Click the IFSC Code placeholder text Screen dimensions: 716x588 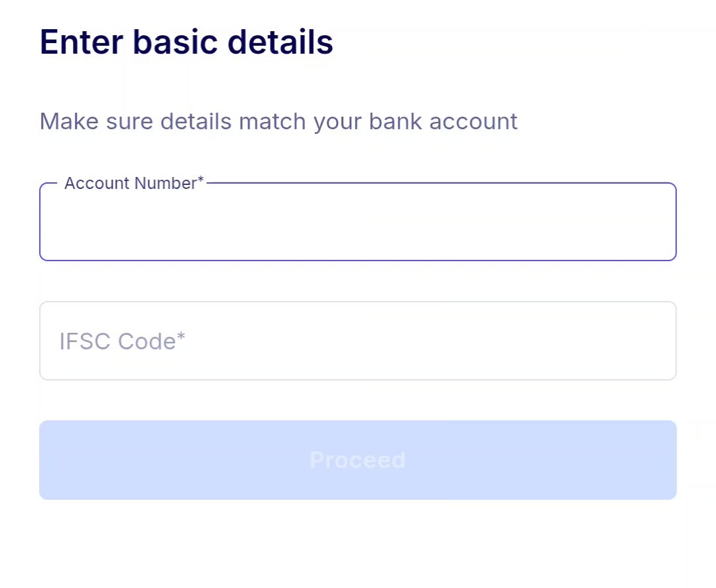(x=122, y=341)
